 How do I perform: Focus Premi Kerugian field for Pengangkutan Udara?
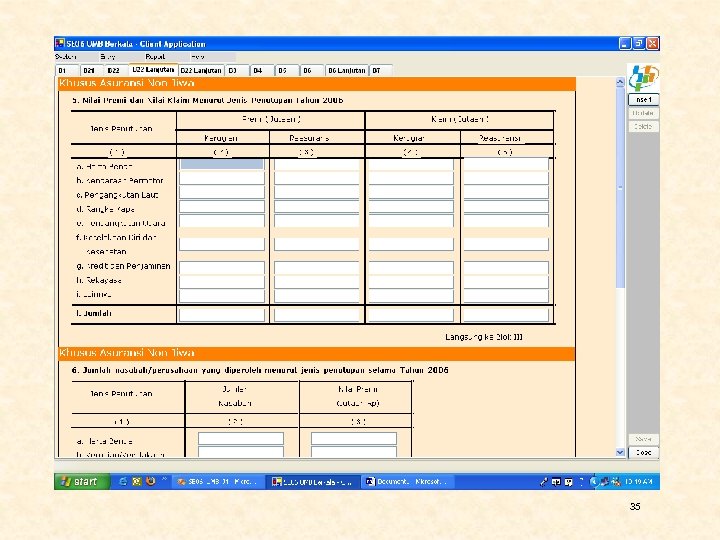coord(222,221)
